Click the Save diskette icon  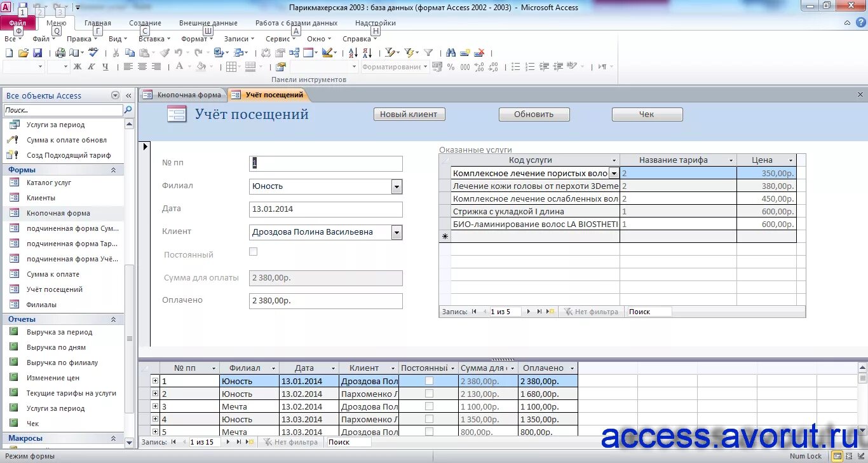pos(37,53)
